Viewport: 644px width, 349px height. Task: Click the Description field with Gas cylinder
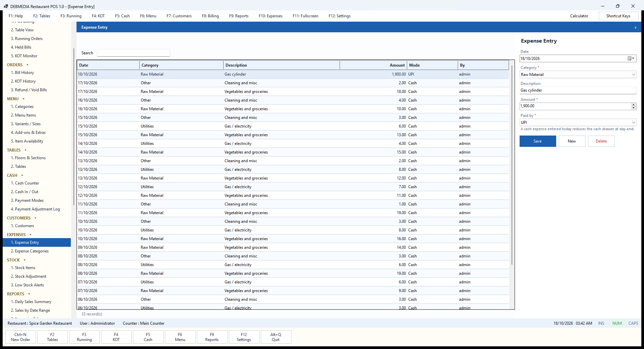[x=578, y=90]
